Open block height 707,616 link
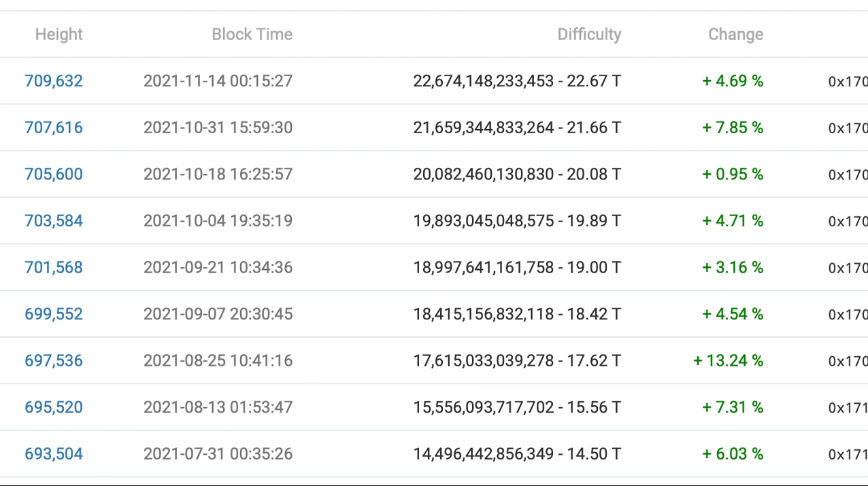The image size is (868, 486). 54,128
